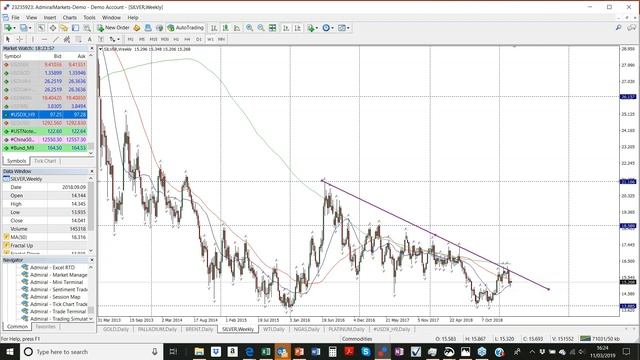This screenshot has width=640, height=360.
Task: Toggle the Market Watch window icon
Action: [x=41, y=28]
